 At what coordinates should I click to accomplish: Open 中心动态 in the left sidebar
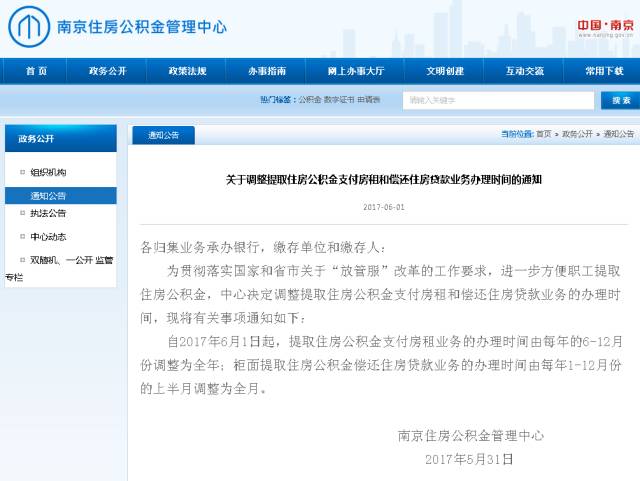[48, 237]
